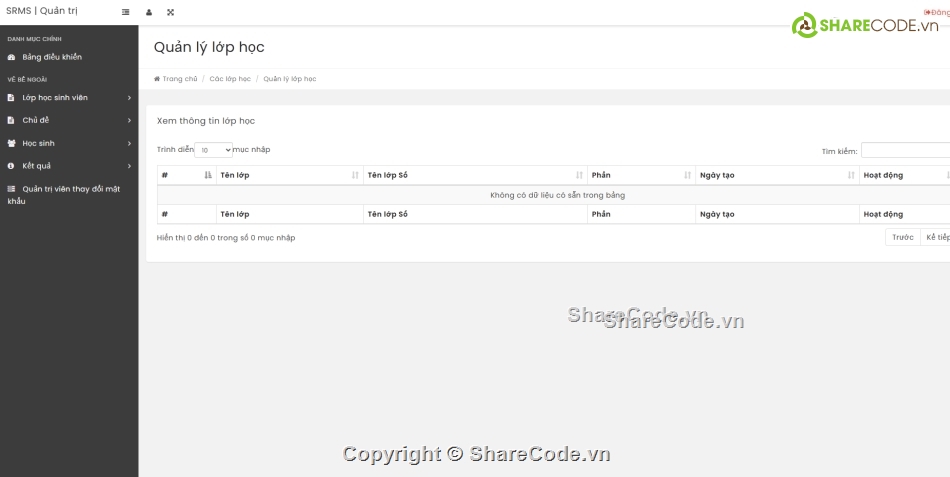The height and width of the screenshot is (477, 950).
Task: Click the sort icon in 'Phần' header
Action: click(x=687, y=175)
